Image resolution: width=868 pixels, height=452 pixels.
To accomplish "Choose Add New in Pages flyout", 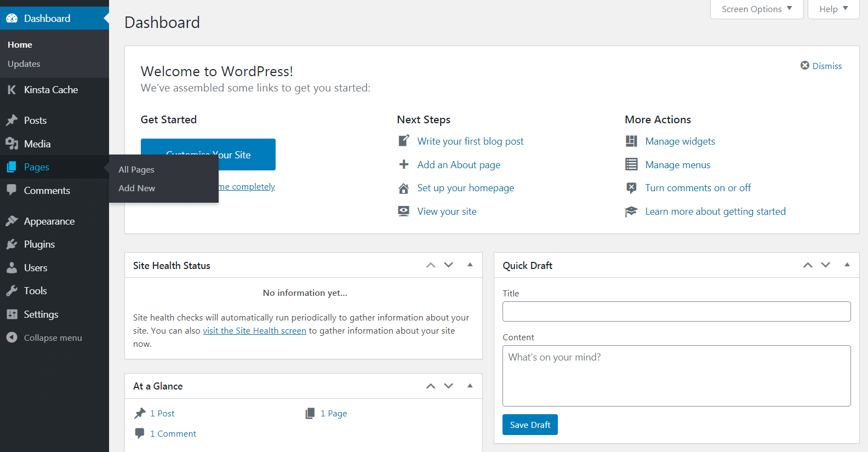I will click(x=137, y=188).
